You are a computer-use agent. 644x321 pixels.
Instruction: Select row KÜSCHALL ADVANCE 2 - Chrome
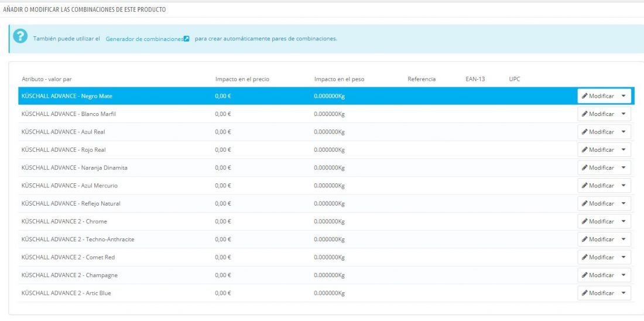pos(326,221)
